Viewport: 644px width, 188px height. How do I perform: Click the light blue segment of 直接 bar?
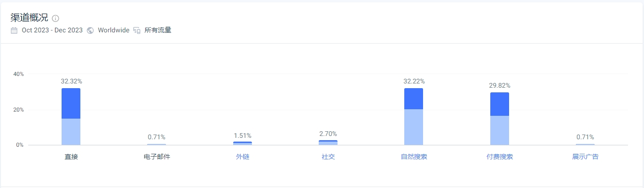click(71, 132)
